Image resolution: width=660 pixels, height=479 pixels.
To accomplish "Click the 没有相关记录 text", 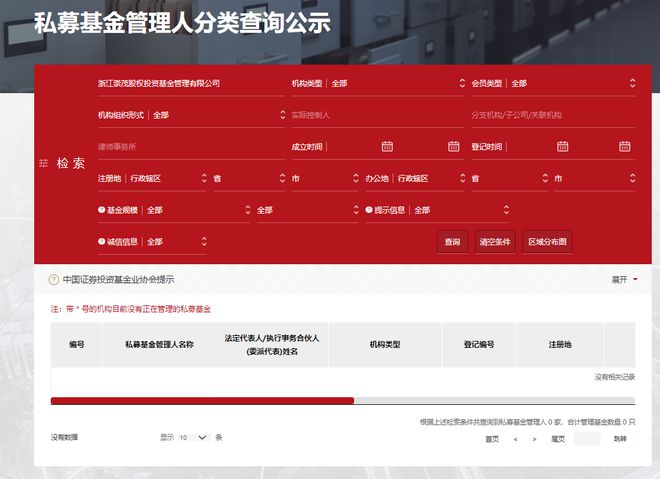I will (x=615, y=377).
